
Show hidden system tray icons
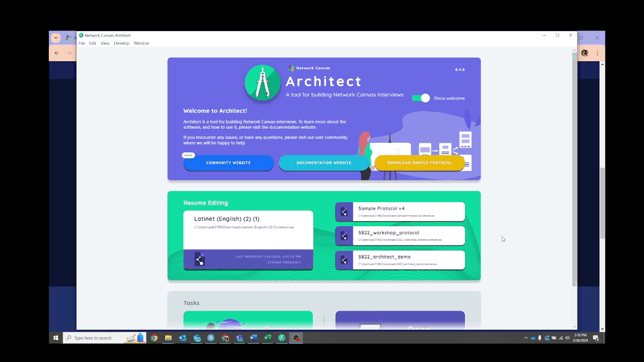click(x=526, y=338)
